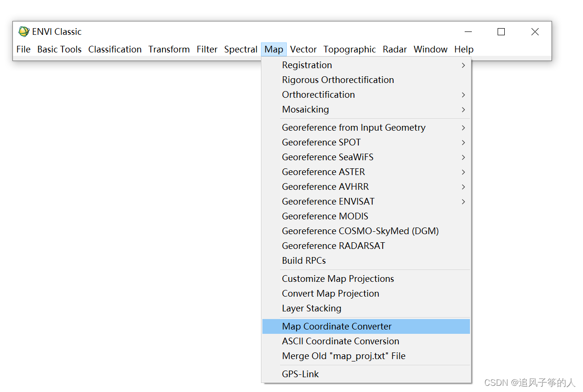Open the Radar menu

[x=395, y=49]
